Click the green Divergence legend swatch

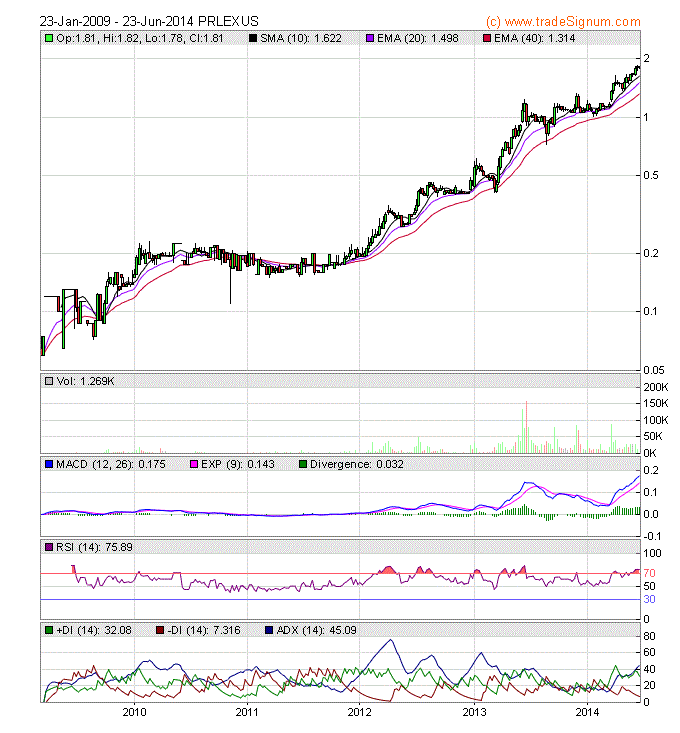click(x=303, y=464)
